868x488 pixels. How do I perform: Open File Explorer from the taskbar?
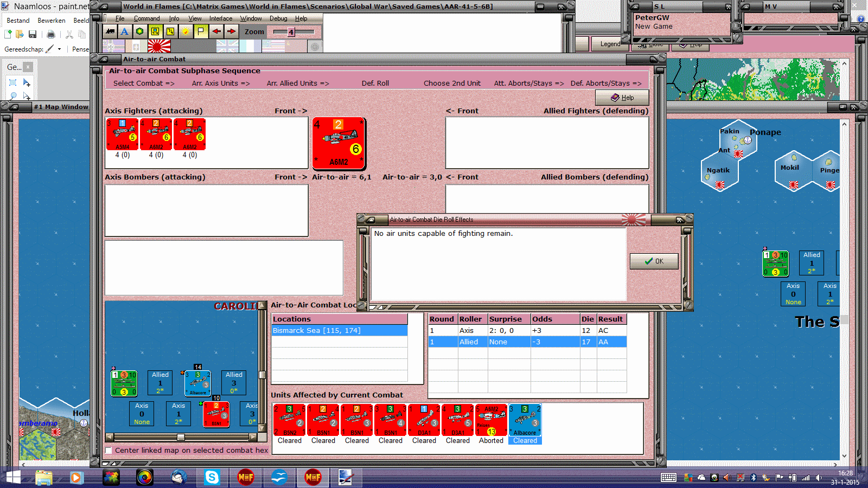point(43,477)
